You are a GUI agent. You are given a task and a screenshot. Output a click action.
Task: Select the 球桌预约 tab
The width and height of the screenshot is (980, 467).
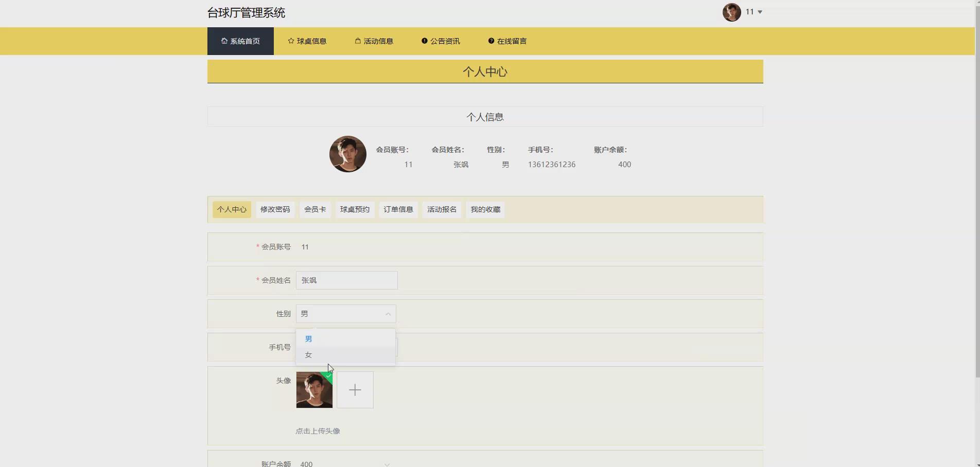355,209
